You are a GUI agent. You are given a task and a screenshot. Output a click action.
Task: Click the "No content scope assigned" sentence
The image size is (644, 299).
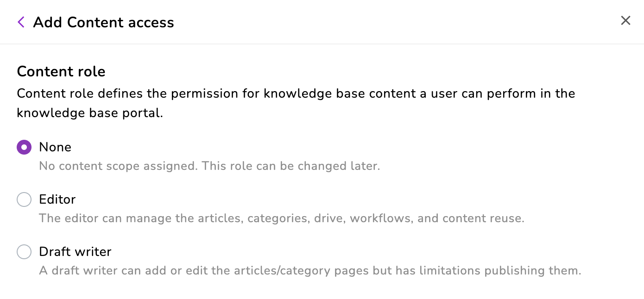point(118,166)
